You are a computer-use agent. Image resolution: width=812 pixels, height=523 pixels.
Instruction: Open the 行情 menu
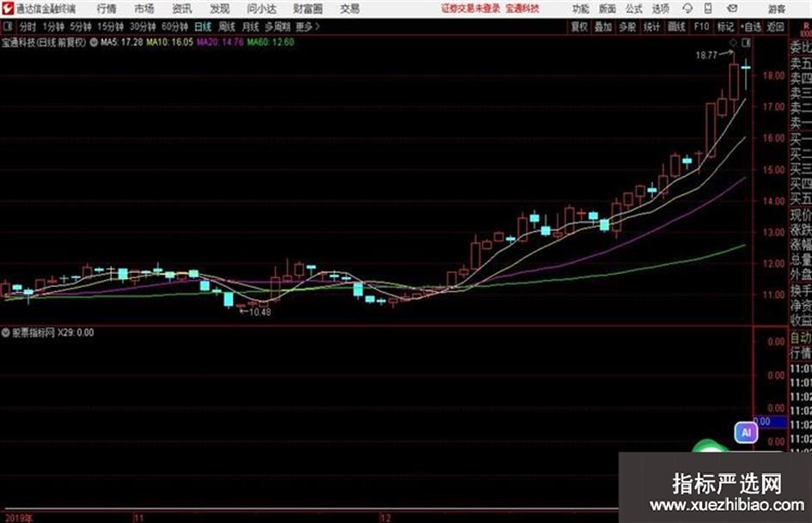pos(107,9)
